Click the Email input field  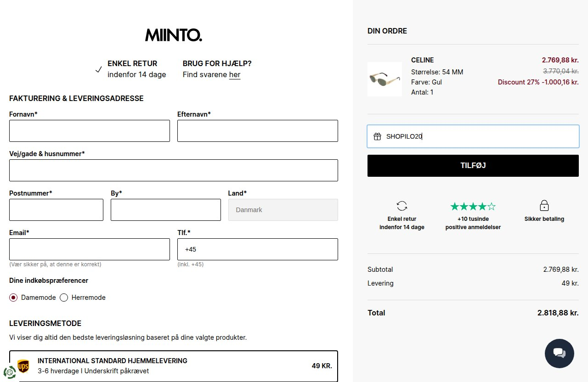90,249
